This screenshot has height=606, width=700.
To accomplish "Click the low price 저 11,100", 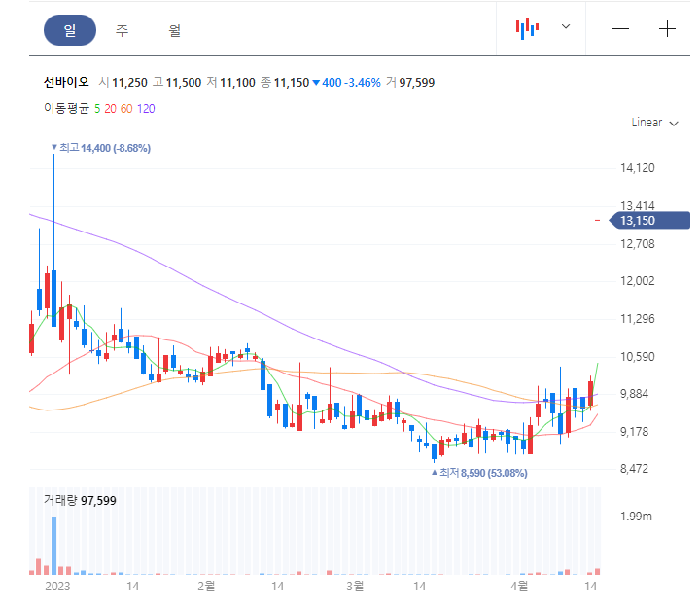I will tap(230, 82).
